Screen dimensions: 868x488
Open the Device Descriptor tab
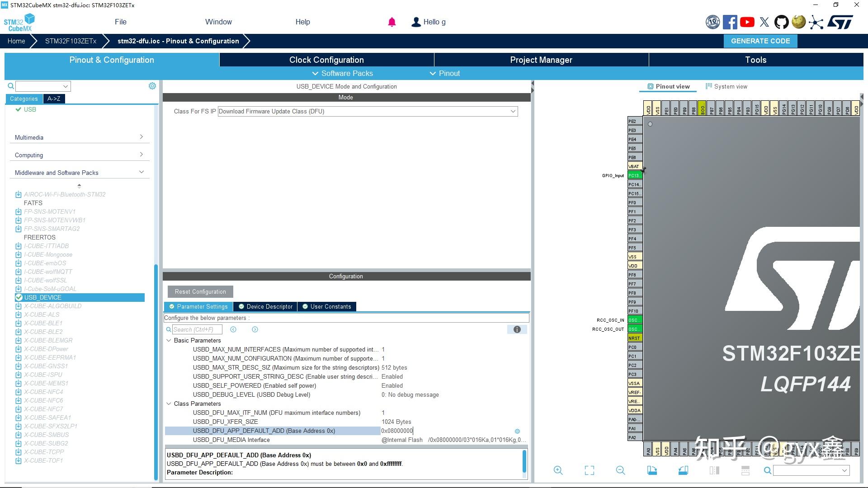[265, 306]
